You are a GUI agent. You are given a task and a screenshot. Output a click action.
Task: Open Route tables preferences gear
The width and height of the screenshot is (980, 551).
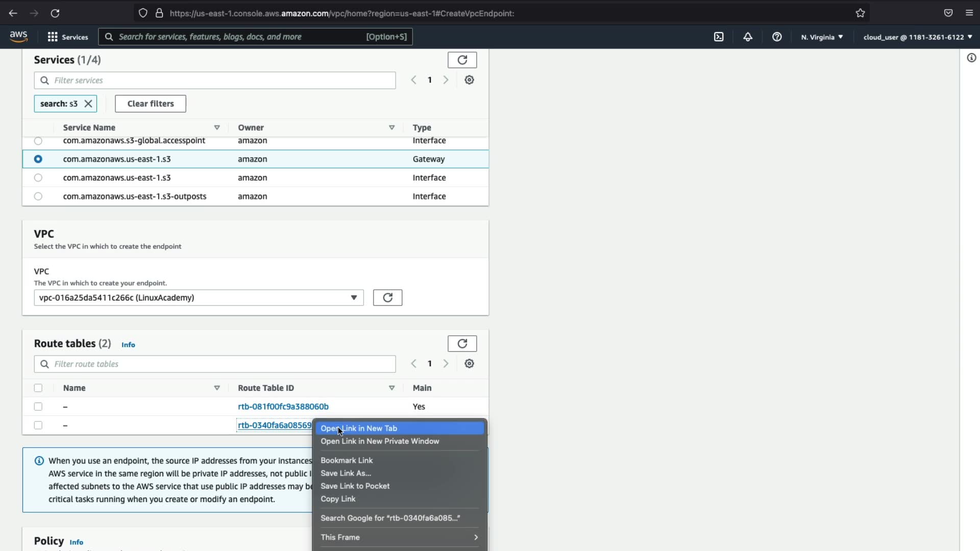click(x=469, y=364)
